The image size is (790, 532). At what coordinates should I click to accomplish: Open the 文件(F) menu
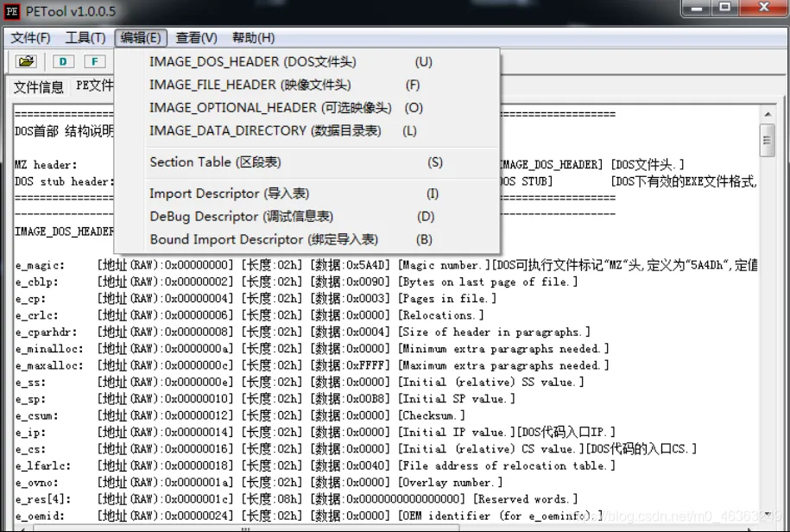pos(31,38)
